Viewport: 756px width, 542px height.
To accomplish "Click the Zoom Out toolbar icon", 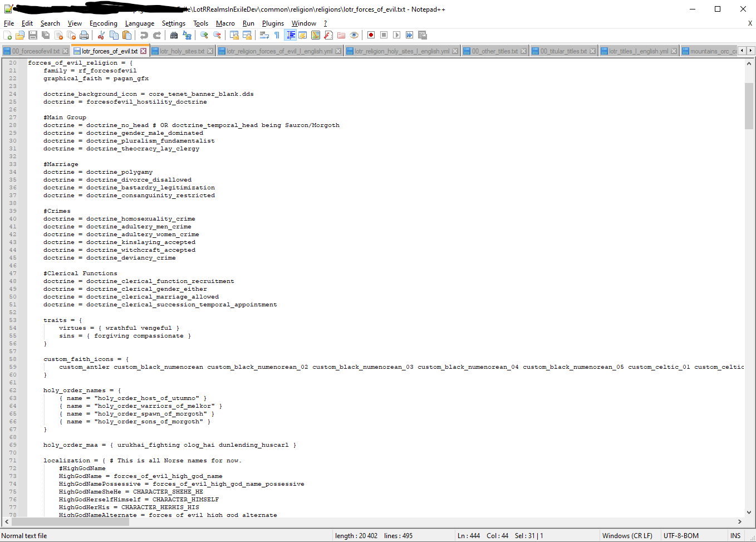I will tap(217, 35).
